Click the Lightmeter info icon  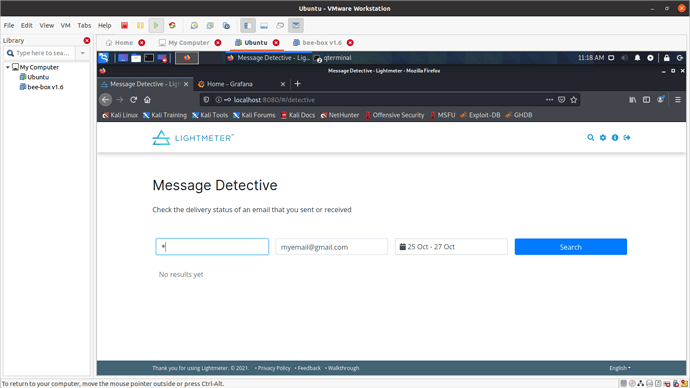tap(615, 138)
